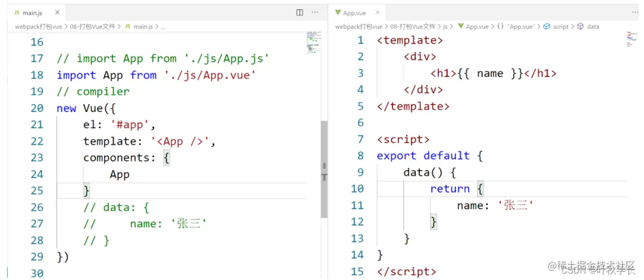Close the App.vue tab
This screenshot has width=644, height=280.
click(377, 13)
